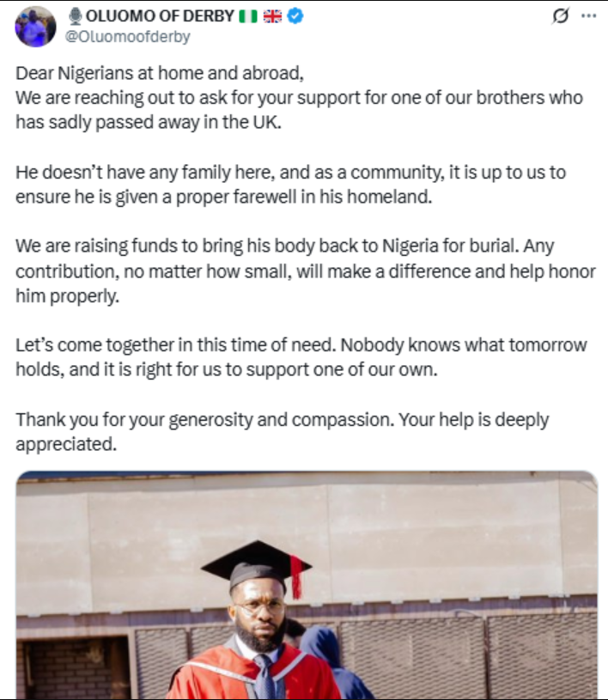This screenshot has width=608, height=700.
Task: Click the UK flag emoji
Action: [x=272, y=16]
